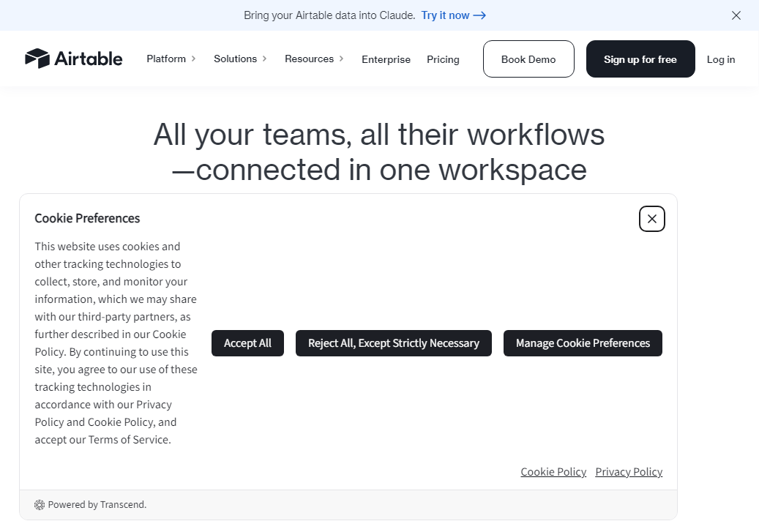Click the Powered by Transcend text
The height and width of the screenshot is (532, 759).
(97, 505)
